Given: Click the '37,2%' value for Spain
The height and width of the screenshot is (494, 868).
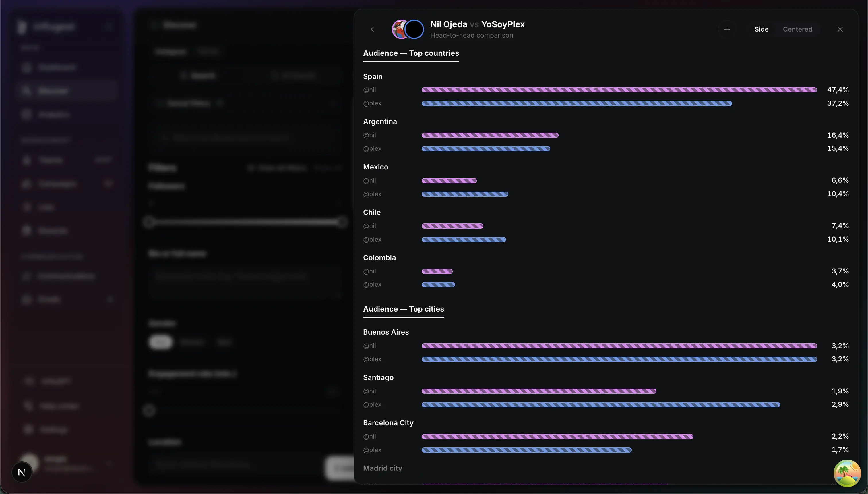Looking at the screenshot, I should pyautogui.click(x=838, y=103).
